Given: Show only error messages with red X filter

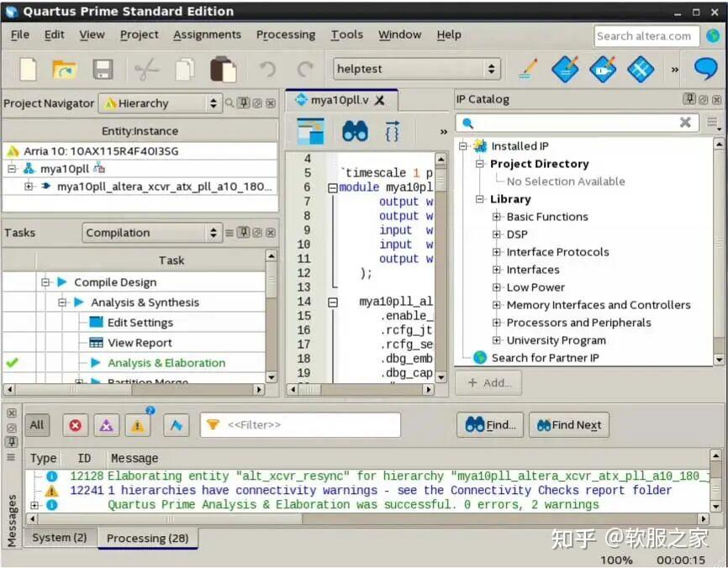Looking at the screenshot, I should point(75,425).
